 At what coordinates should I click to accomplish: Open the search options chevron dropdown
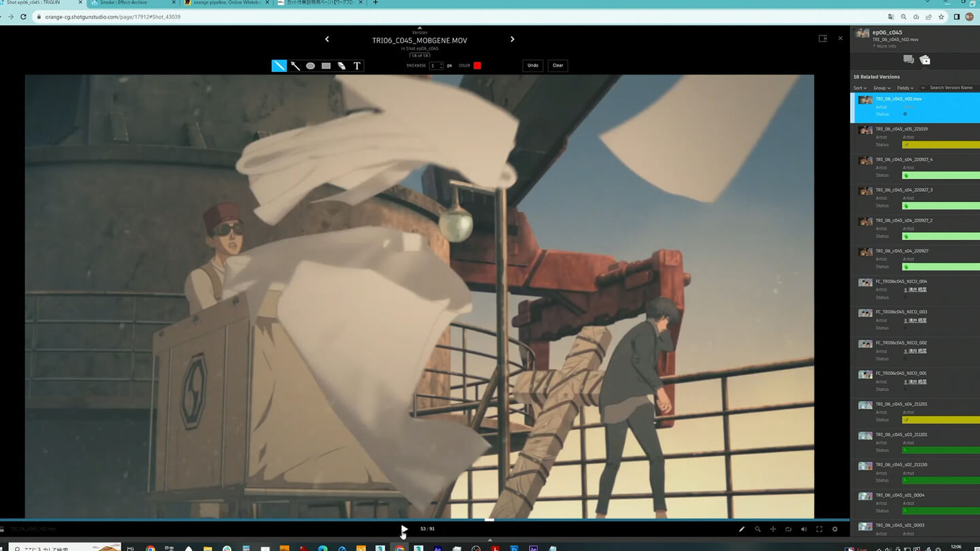coord(923,88)
